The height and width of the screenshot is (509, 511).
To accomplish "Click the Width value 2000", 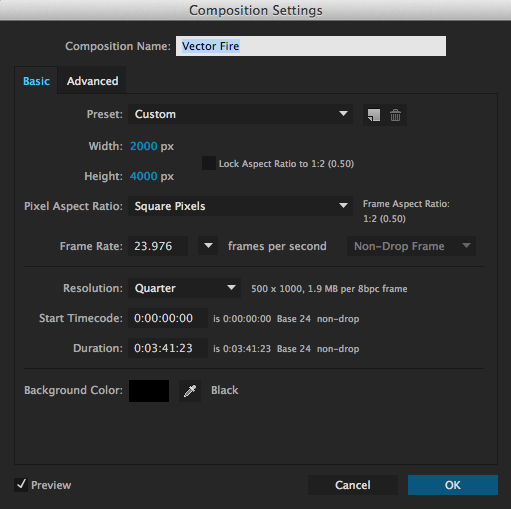I will pos(144,146).
